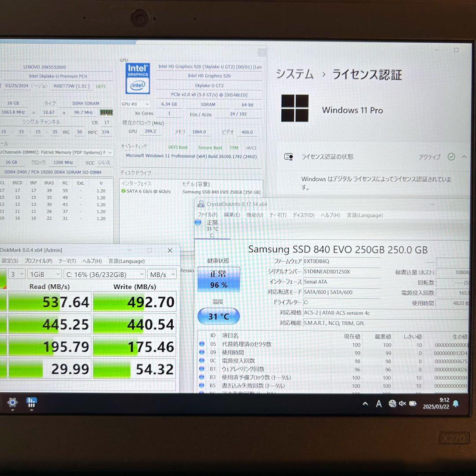Click the serial number field S1DBNEAD801250X

coord(342,271)
